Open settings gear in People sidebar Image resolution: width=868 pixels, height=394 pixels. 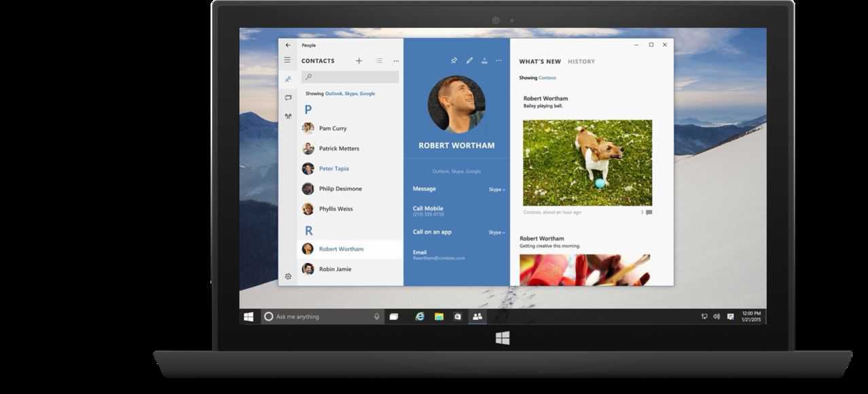click(x=288, y=276)
